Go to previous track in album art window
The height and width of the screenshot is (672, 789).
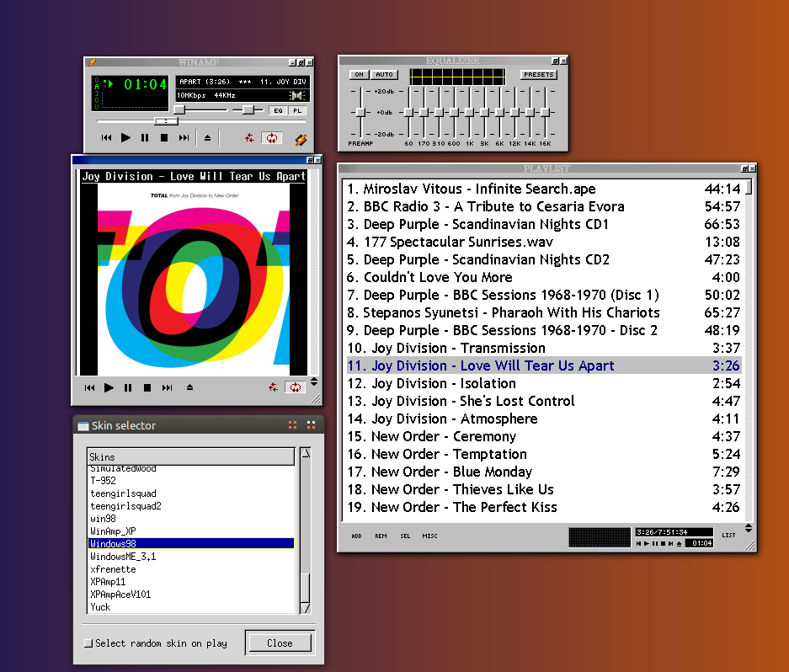coord(89,387)
